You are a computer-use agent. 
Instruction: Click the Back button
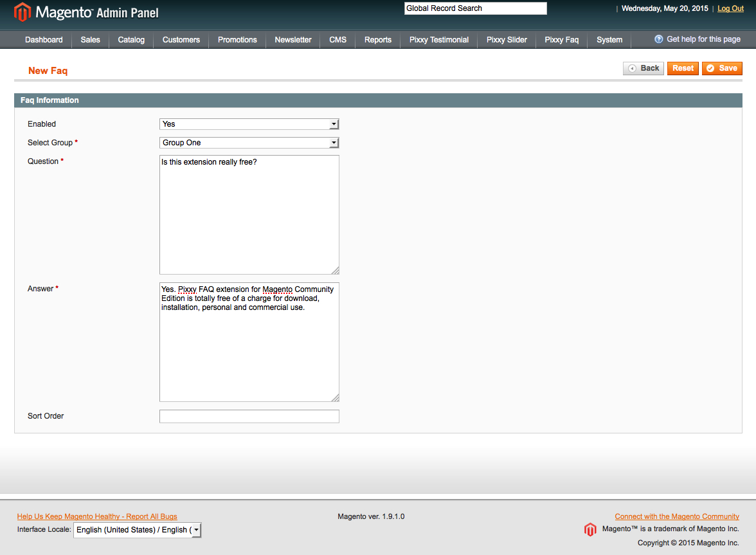643,68
